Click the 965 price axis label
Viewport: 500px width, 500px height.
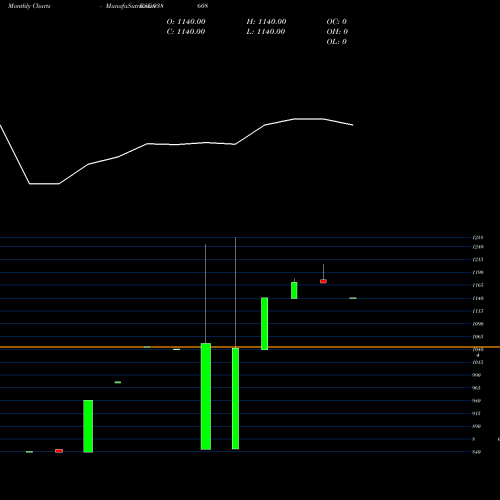[476, 388]
